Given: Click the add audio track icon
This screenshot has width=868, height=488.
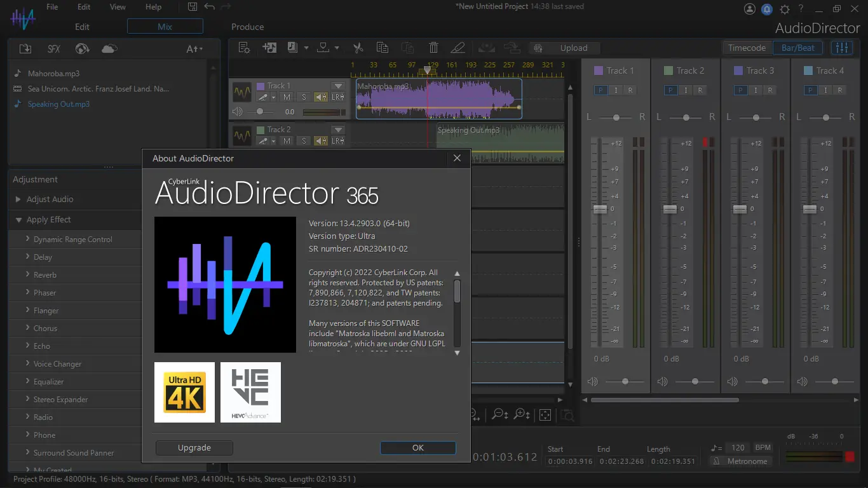Looking at the screenshot, I should 269,48.
